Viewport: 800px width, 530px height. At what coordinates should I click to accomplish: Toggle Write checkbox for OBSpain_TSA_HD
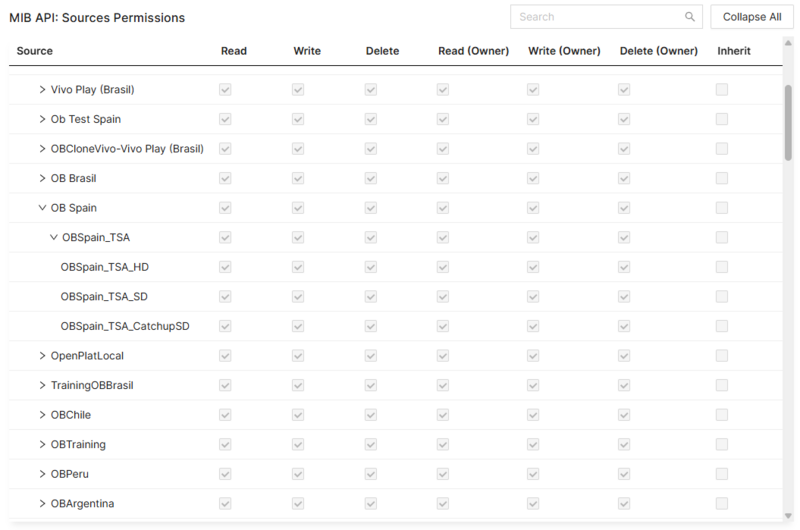(x=298, y=267)
